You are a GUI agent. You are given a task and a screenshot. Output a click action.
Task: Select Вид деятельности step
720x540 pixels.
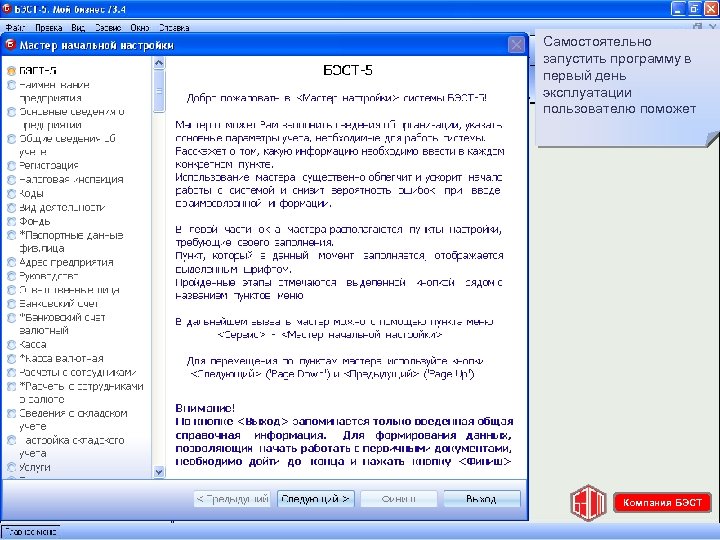coord(56,208)
